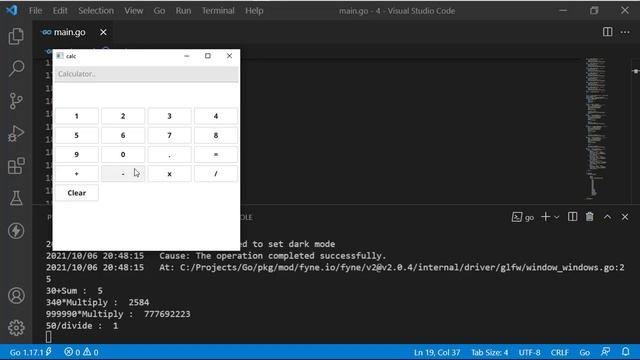Open the notifications bell in status bar

click(625, 352)
